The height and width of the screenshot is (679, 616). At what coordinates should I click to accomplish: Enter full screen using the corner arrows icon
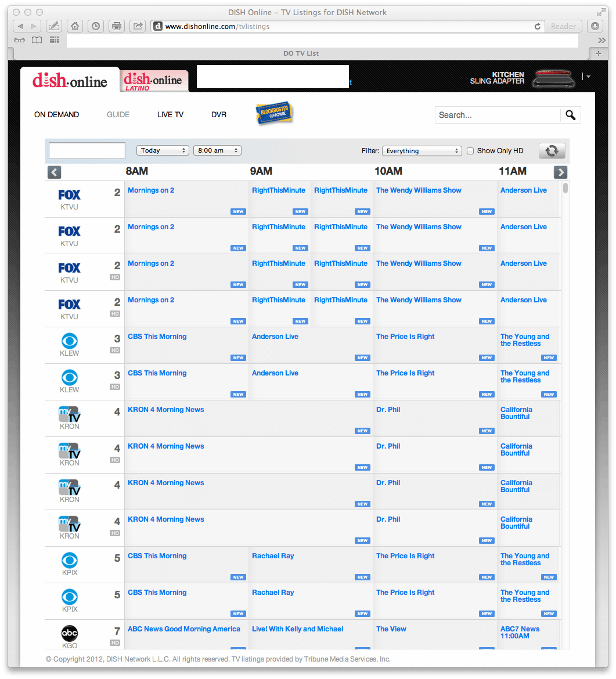point(601,12)
